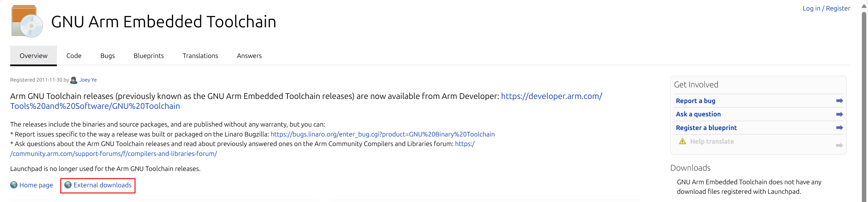Image resolution: width=868 pixels, height=202 pixels.
Task: Click the greyed arrow for Help translate
Action: [x=839, y=145]
